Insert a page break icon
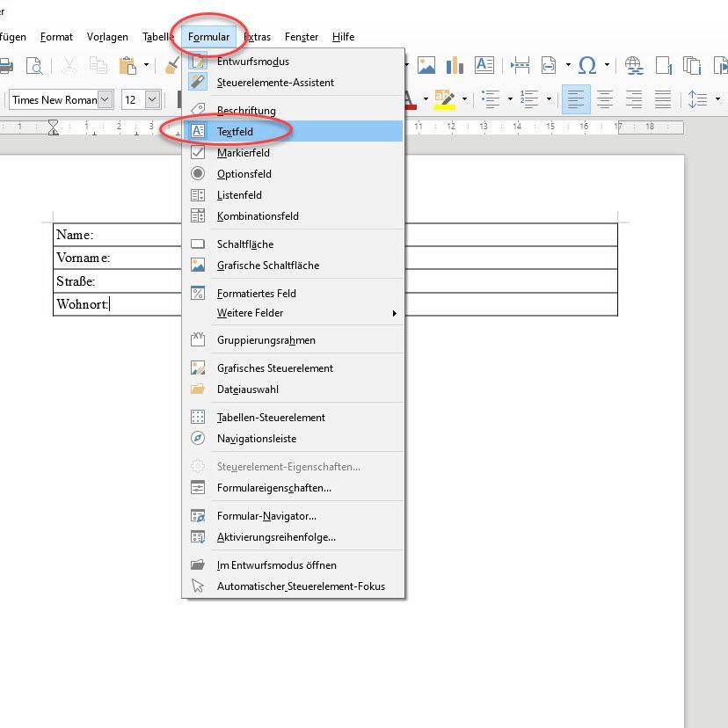 (521, 65)
